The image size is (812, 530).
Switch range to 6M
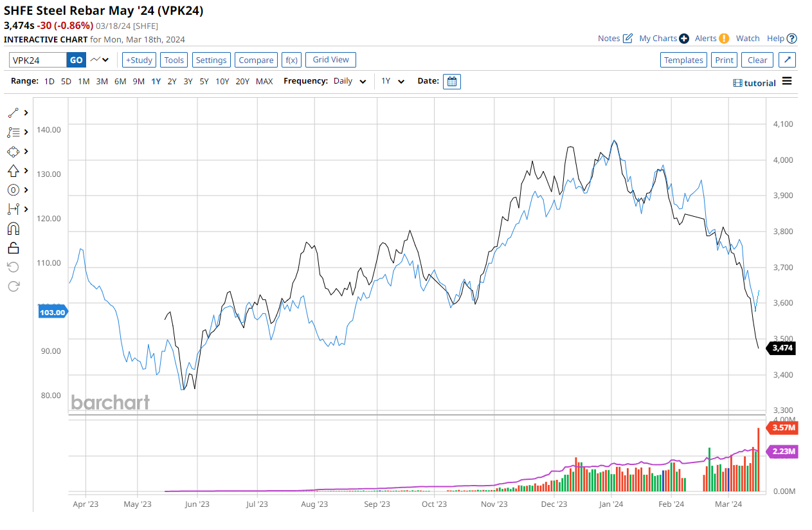click(120, 82)
